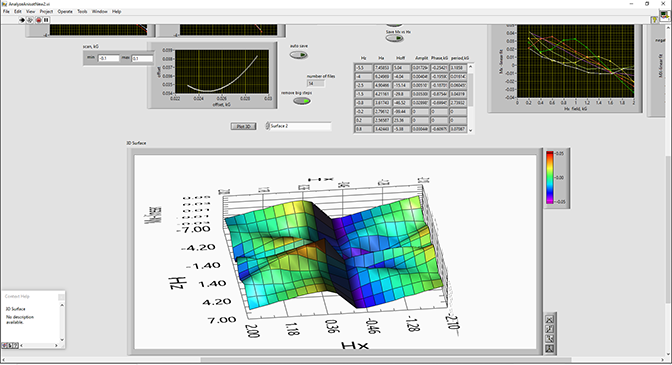Select the third 3D projection view icon
This screenshot has width=672, height=365.
click(550, 339)
